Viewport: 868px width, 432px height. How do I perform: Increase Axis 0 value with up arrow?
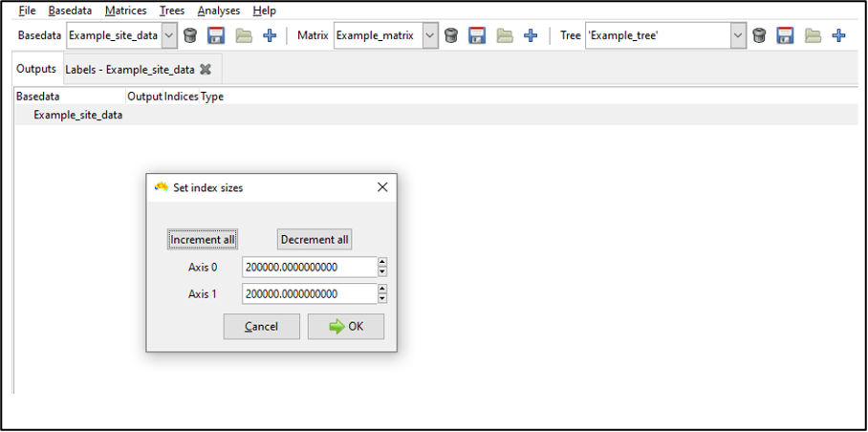[x=382, y=263]
